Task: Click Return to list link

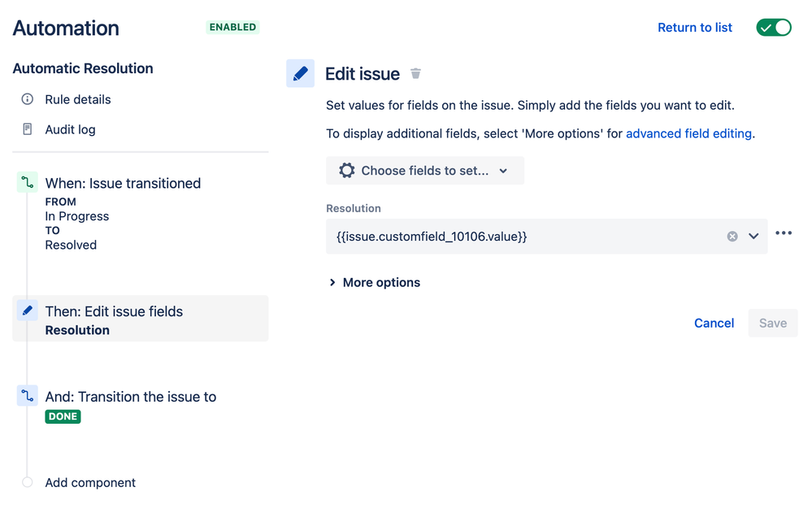Action: [695, 28]
